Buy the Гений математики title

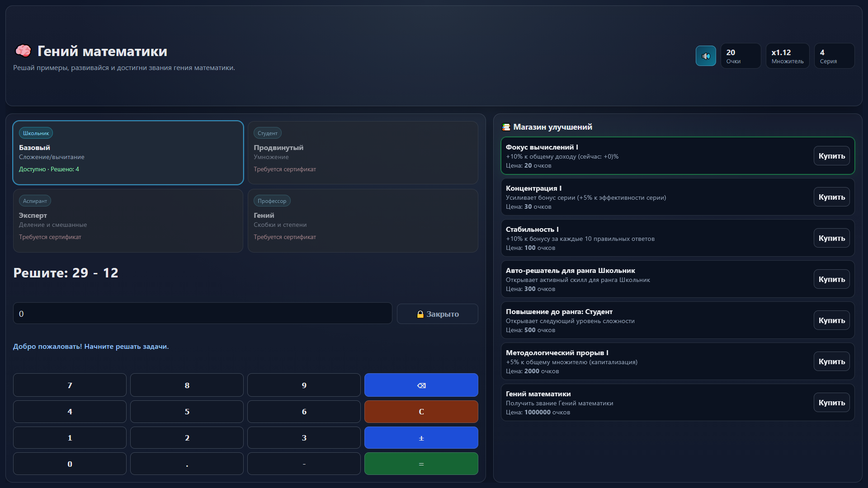831,402
